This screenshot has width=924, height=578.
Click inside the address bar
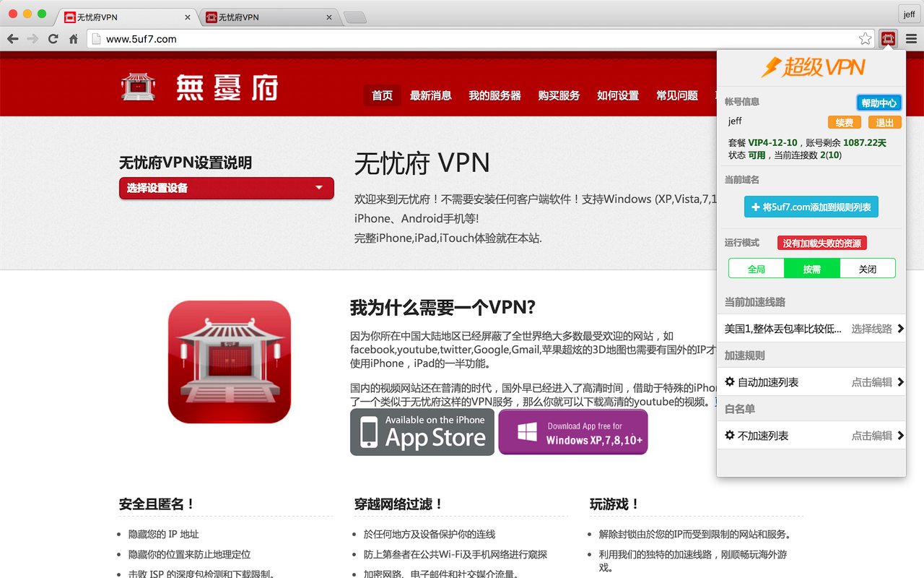click(289, 38)
